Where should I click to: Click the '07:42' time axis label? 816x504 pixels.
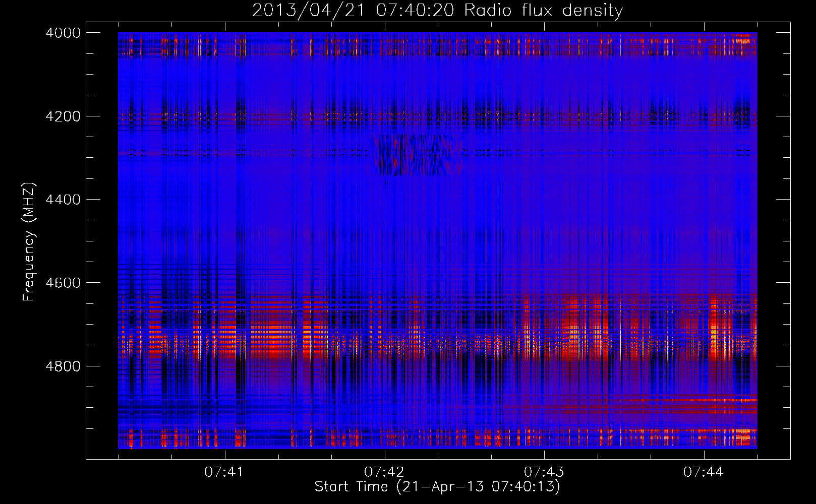click(x=384, y=472)
